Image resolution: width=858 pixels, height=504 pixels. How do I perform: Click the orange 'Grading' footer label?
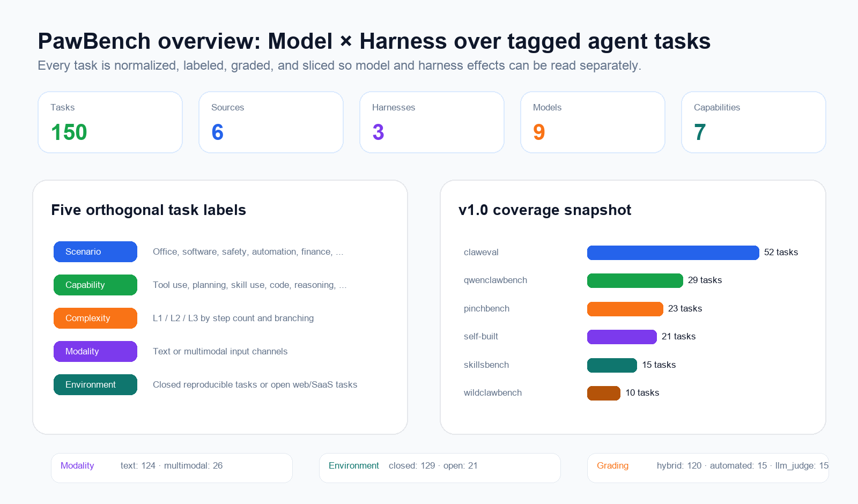[612, 465]
